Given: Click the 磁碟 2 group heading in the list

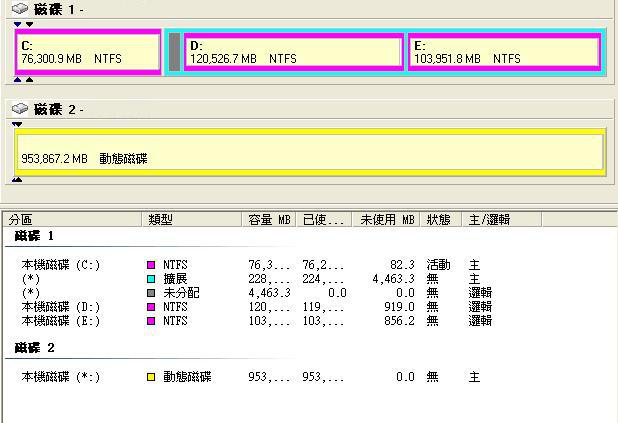Looking at the screenshot, I should point(34,348).
